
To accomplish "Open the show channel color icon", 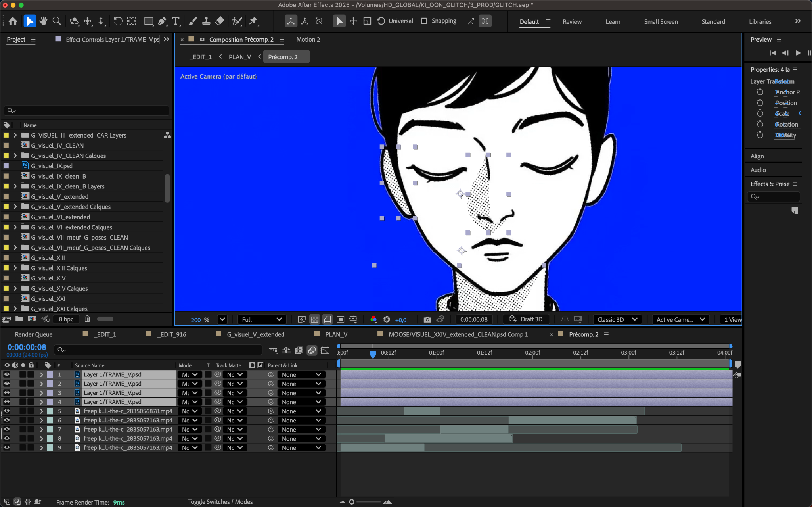I will point(373,319).
